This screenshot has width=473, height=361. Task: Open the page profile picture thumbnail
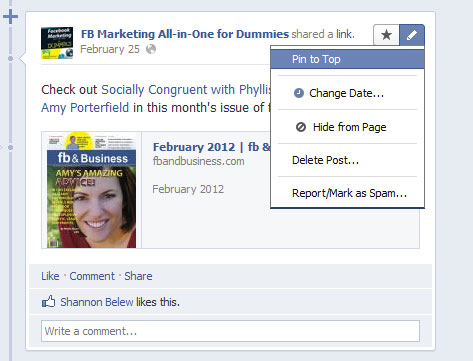coord(57,43)
